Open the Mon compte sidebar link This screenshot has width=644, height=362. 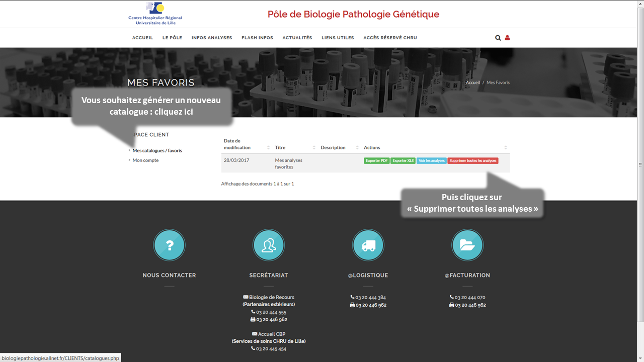coord(145,160)
